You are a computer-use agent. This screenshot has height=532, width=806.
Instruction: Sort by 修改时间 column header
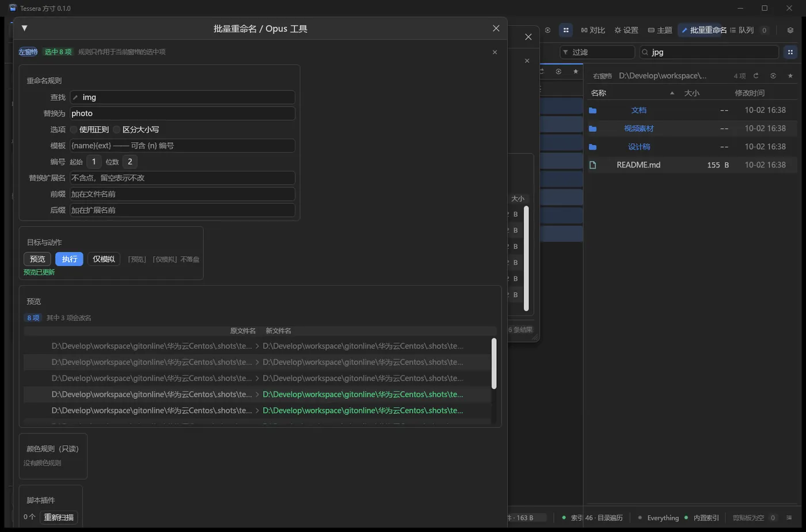(750, 93)
